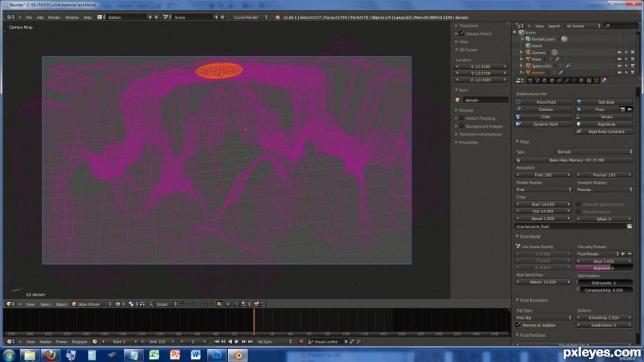Open Photoshop from the taskbar

[217, 355]
